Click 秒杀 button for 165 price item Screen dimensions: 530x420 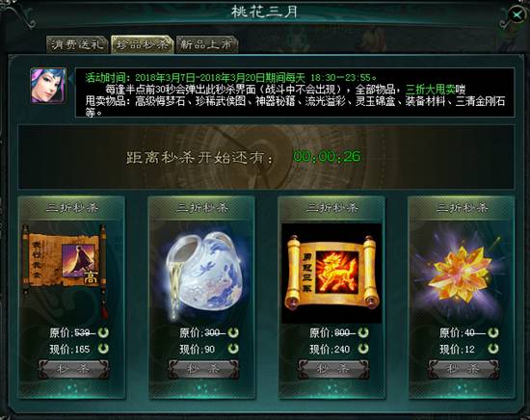[73, 369]
